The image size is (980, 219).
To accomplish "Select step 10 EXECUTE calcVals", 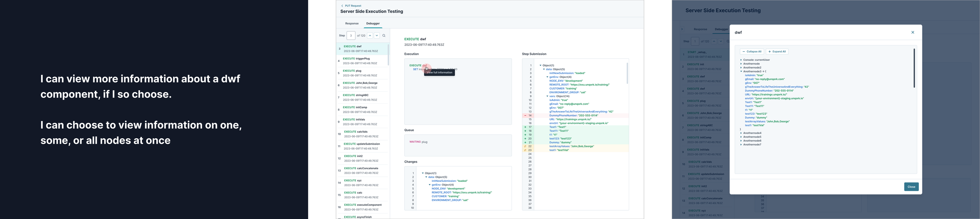I will tap(363, 134).
